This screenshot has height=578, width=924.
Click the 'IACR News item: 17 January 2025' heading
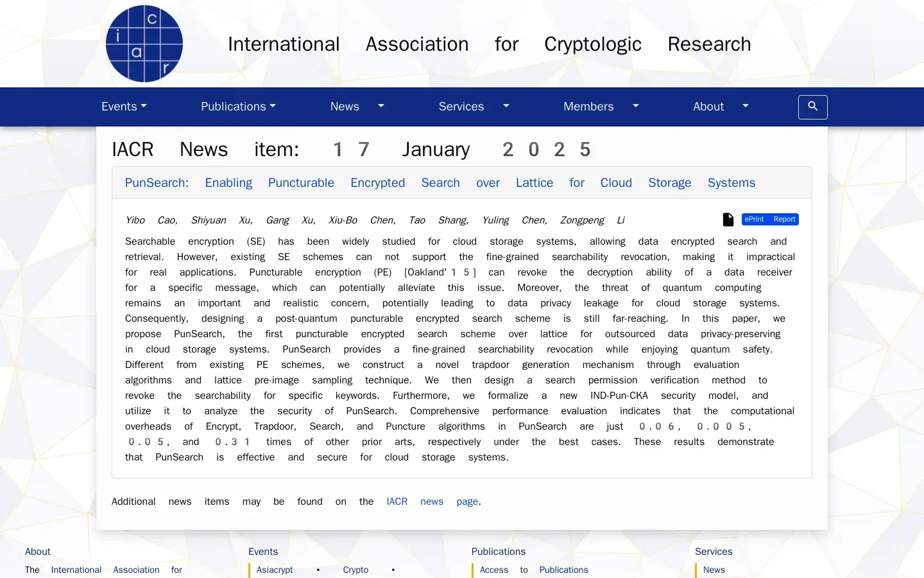click(x=351, y=149)
